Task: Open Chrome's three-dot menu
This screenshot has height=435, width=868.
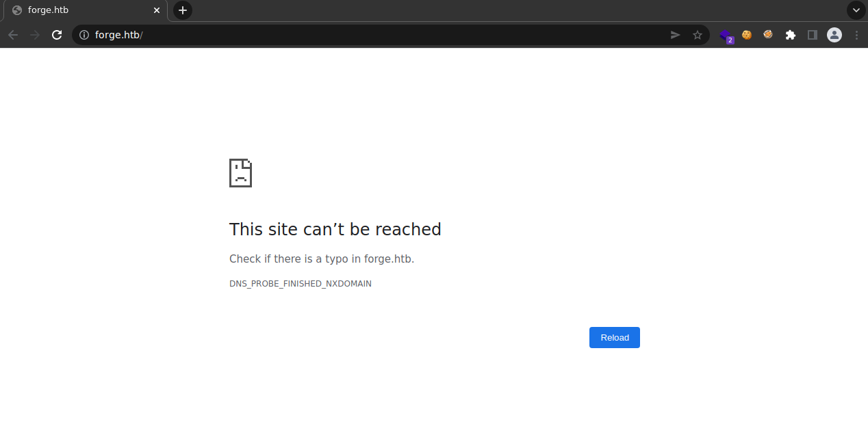Action: tap(856, 35)
